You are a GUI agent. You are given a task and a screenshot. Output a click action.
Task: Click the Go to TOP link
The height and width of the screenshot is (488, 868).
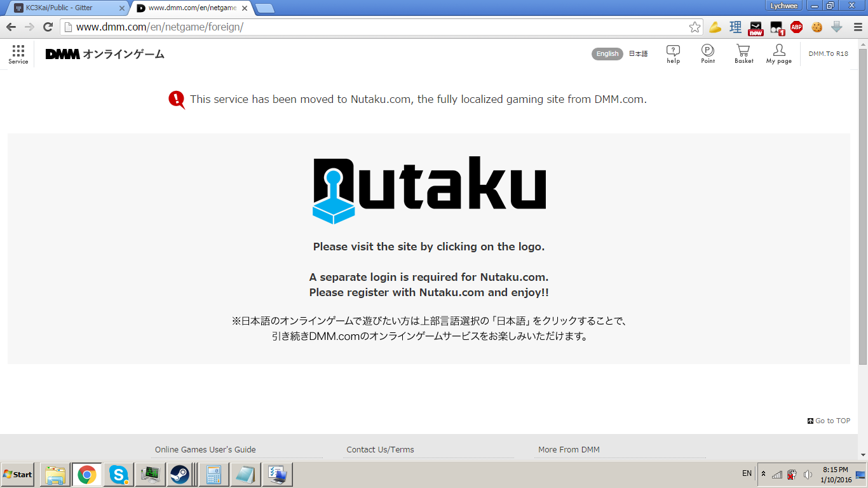(829, 421)
